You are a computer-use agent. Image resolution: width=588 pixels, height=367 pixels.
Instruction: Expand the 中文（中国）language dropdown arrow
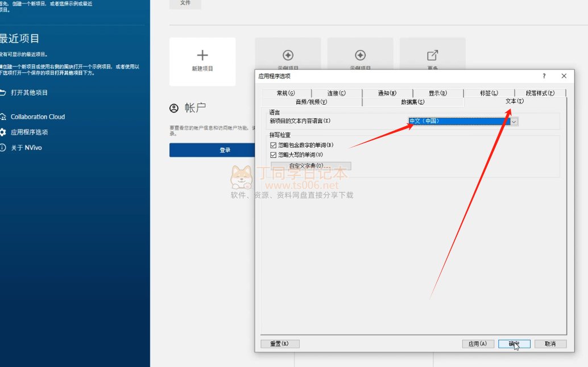coord(514,121)
